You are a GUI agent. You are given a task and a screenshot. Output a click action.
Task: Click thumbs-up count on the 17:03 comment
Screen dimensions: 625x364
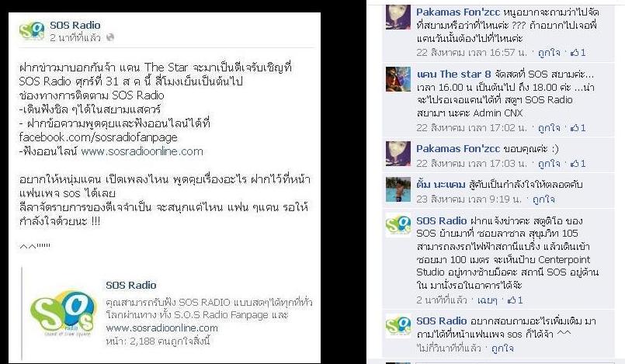[578, 164]
